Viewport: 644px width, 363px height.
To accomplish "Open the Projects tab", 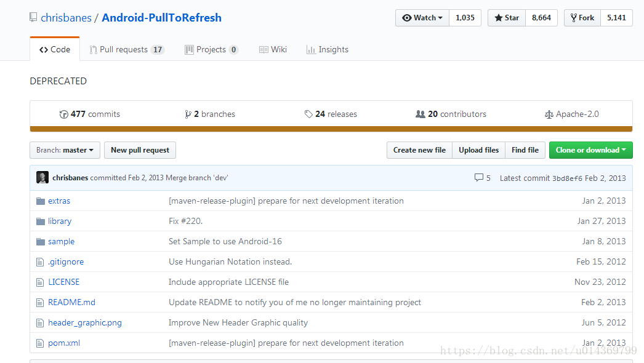I will tap(212, 49).
